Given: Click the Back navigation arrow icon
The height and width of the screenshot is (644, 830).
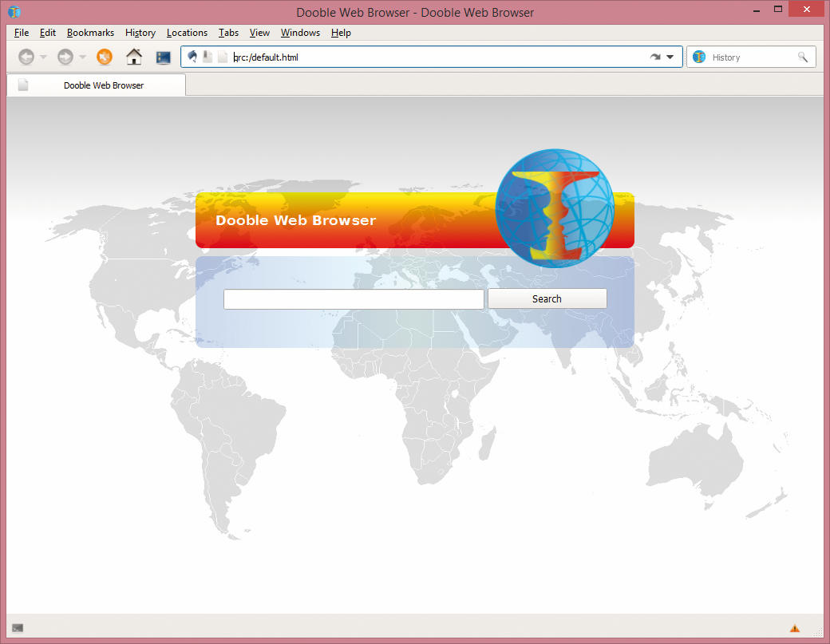Looking at the screenshot, I should click(x=26, y=57).
